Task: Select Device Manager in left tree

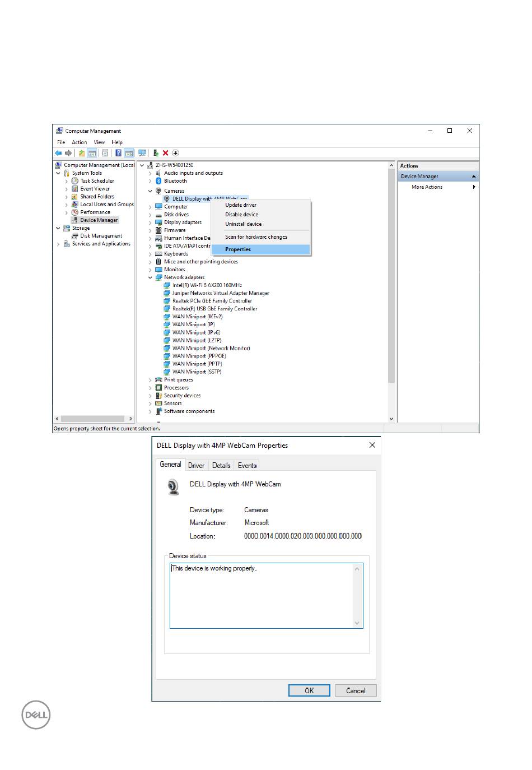Action: click(x=99, y=220)
